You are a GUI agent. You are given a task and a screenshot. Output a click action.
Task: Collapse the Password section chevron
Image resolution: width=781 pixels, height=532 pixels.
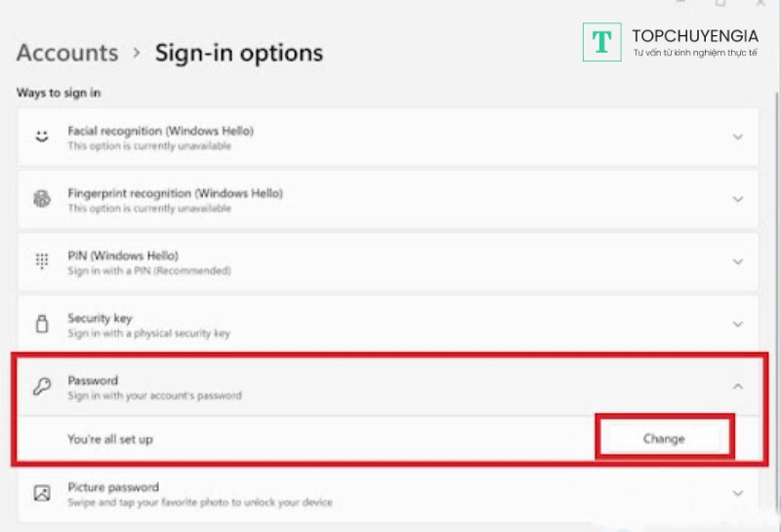coord(738,387)
